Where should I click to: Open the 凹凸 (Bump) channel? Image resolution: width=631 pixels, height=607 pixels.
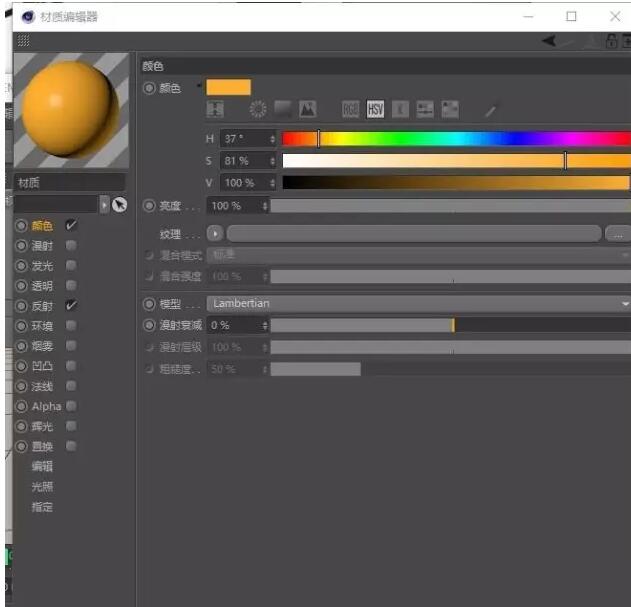(x=42, y=366)
